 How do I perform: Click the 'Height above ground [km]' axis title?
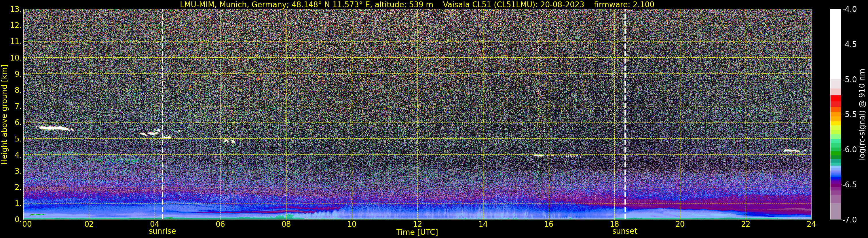click(x=4, y=114)
